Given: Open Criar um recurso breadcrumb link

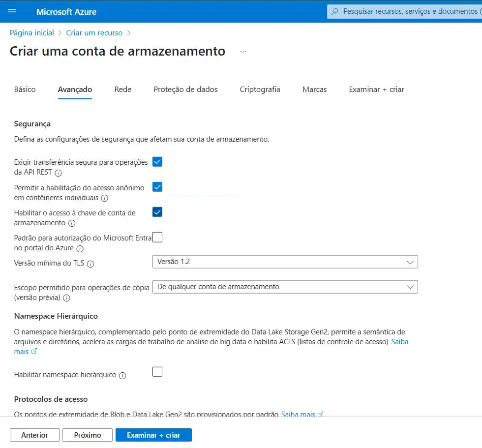Looking at the screenshot, I should (x=94, y=33).
